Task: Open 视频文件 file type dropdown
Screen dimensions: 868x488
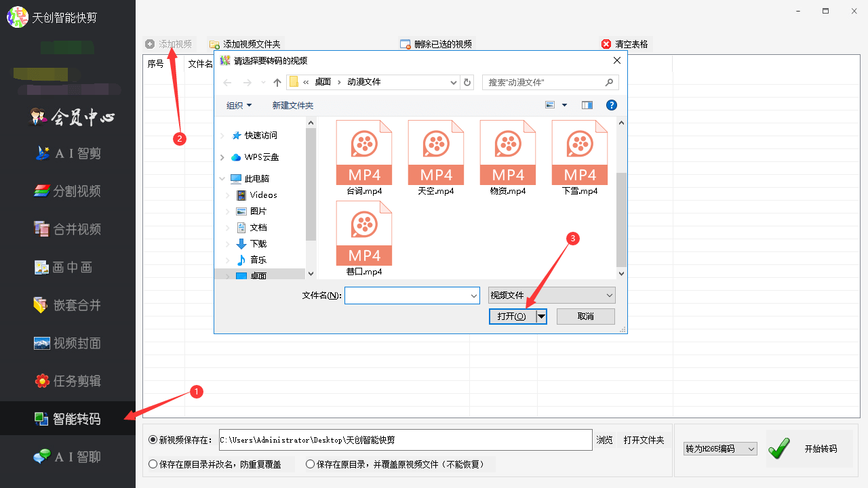Action: pyautogui.click(x=552, y=296)
